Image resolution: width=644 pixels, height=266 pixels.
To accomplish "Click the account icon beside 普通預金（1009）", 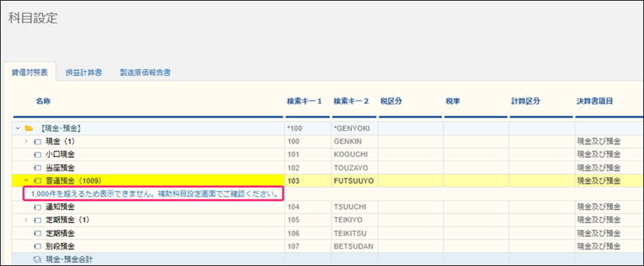I will click(37, 180).
